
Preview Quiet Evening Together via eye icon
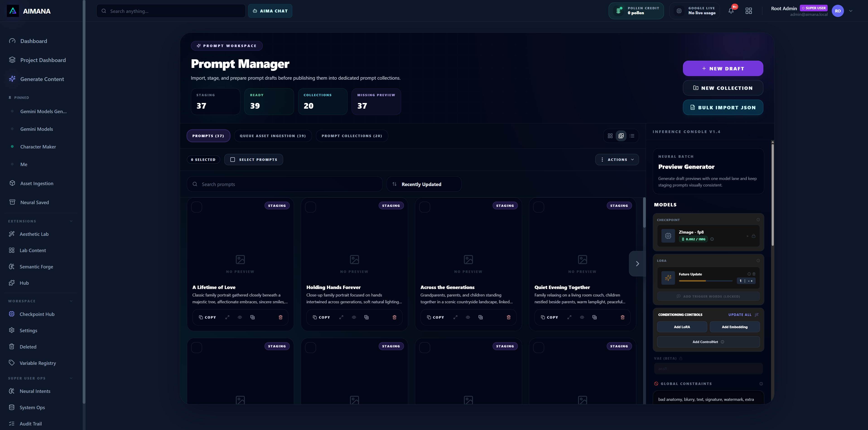click(582, 317)
